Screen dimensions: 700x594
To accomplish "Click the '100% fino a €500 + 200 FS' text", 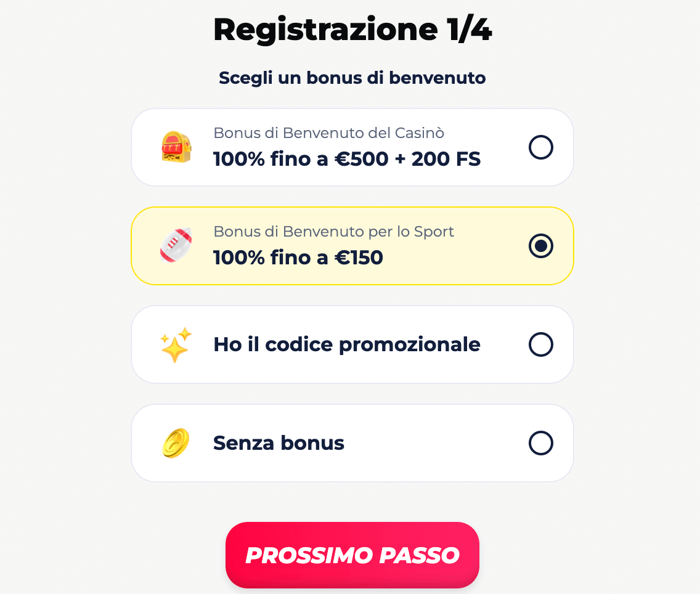I will point(347,159).
